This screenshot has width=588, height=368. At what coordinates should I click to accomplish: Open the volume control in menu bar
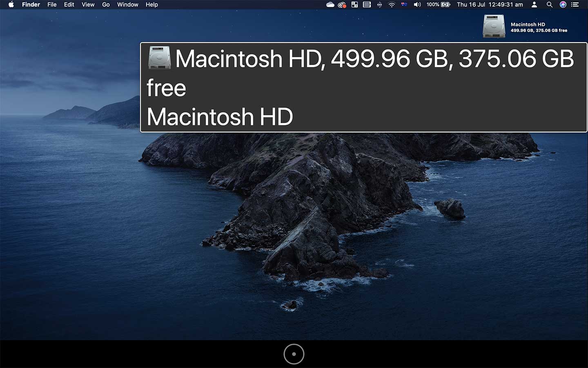(417, 4)
